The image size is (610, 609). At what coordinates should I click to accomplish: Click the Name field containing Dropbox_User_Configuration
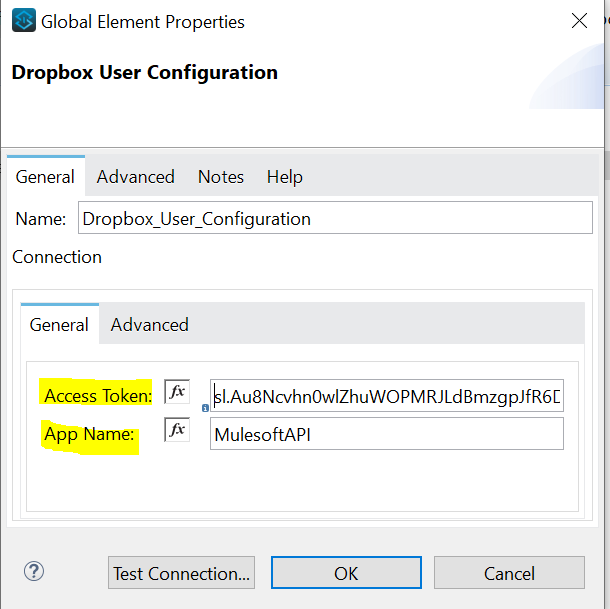(334, 219)
